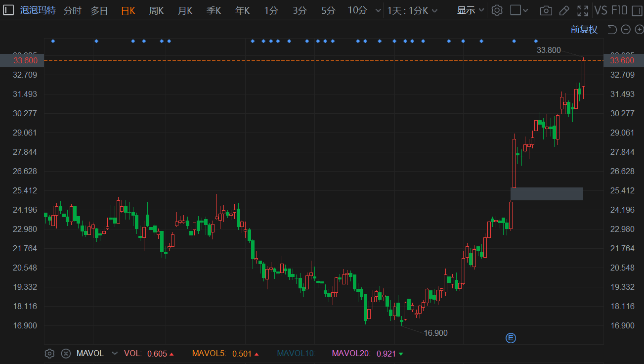Click the undo/reset arrow near 前复权

coord(612,29)
